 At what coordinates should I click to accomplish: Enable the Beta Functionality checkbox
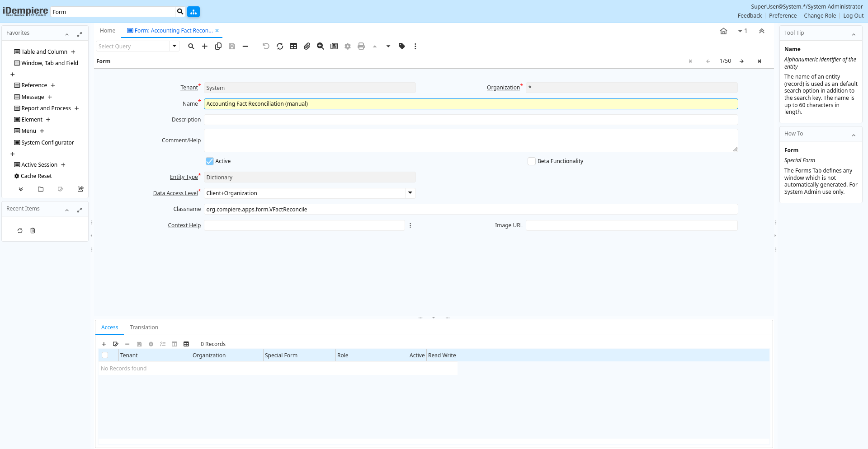coord(532,161)
